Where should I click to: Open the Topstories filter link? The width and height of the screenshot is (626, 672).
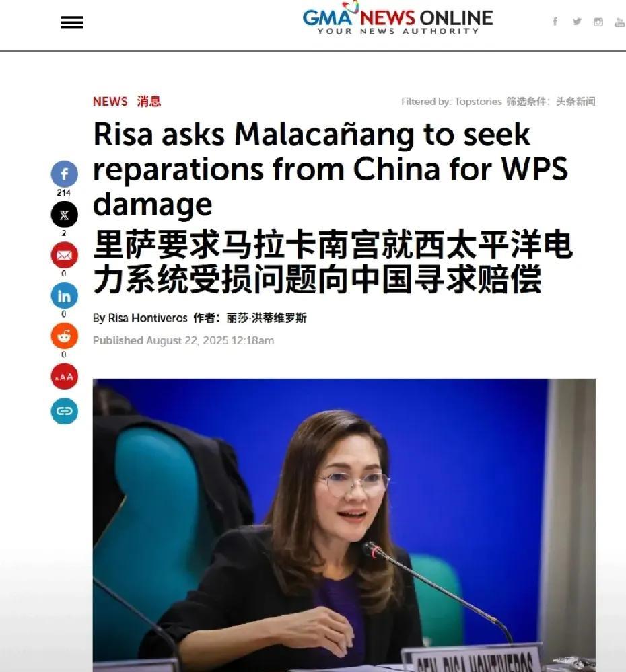coord(478,102)
